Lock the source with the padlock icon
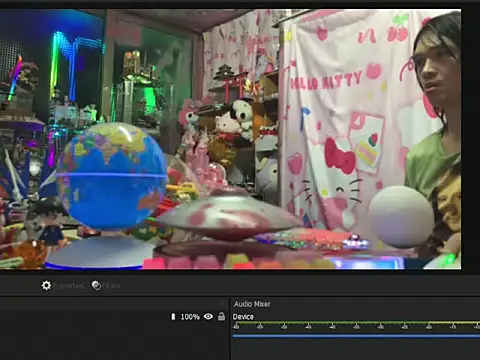The width and height of the screenshot is (480, 360). click(x=221, y=316)
